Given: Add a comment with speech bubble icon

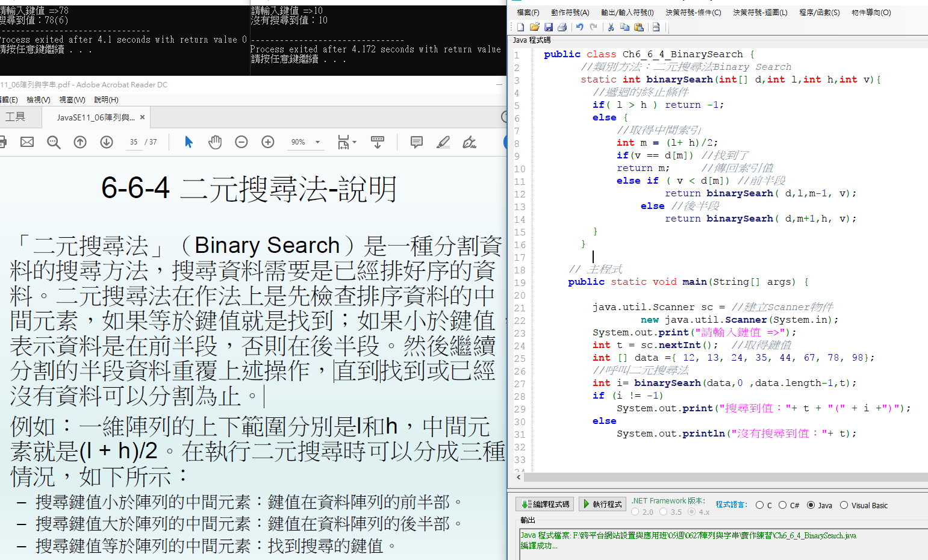Looking at the screenshot, I should pyautogui.click(x=416, y=142).
